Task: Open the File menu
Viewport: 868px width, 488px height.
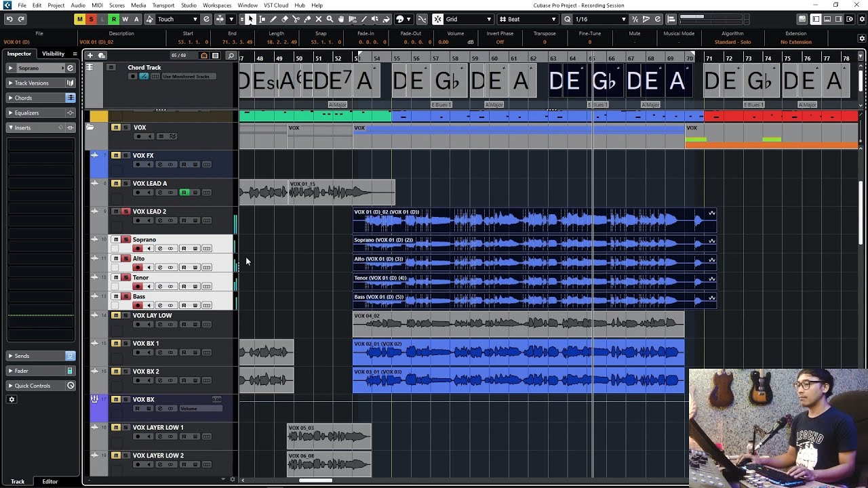Action: pos(22,5)
